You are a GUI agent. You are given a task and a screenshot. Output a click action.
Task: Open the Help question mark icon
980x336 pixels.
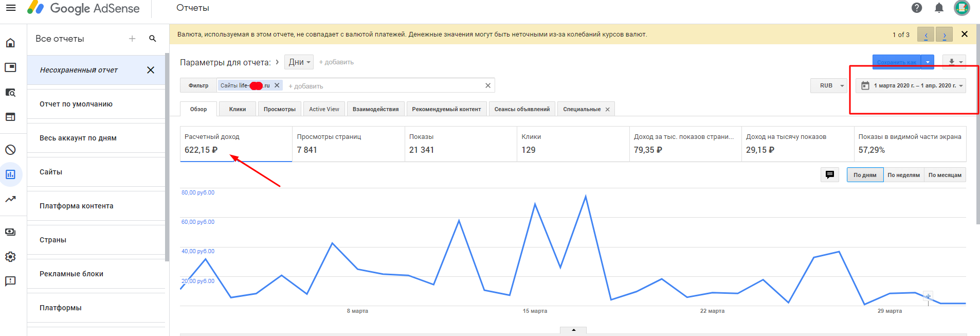coord(917,8)
